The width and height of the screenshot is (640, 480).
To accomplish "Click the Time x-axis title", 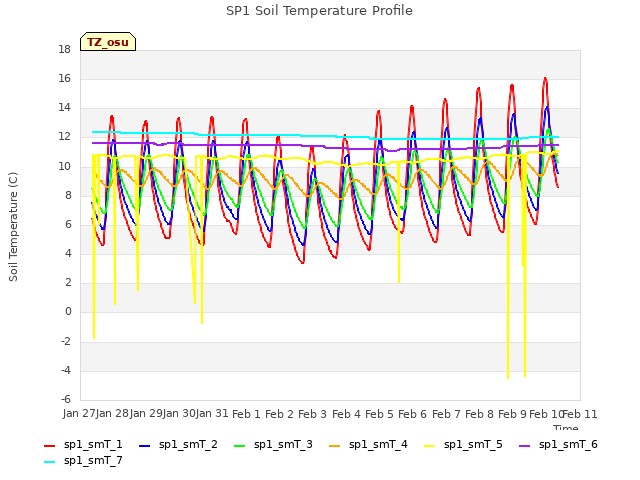I will point(566,428).
